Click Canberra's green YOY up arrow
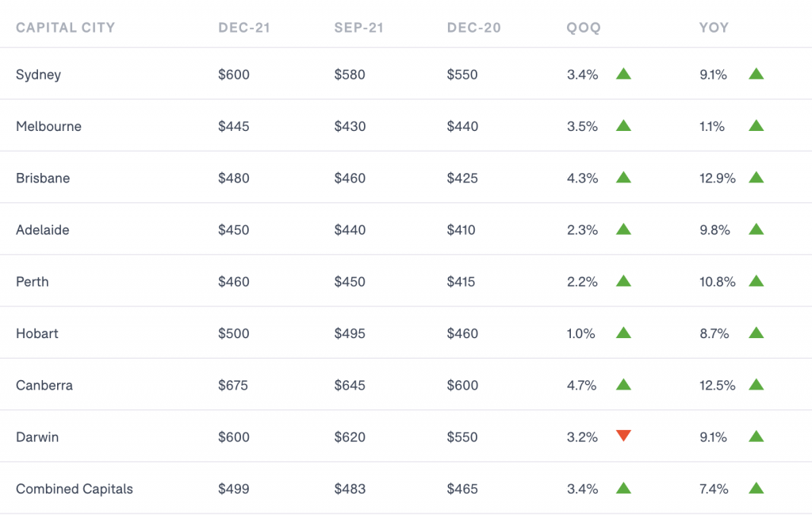Image resolution: width=812 pixels, height=515 pixels. coord(756,385)
